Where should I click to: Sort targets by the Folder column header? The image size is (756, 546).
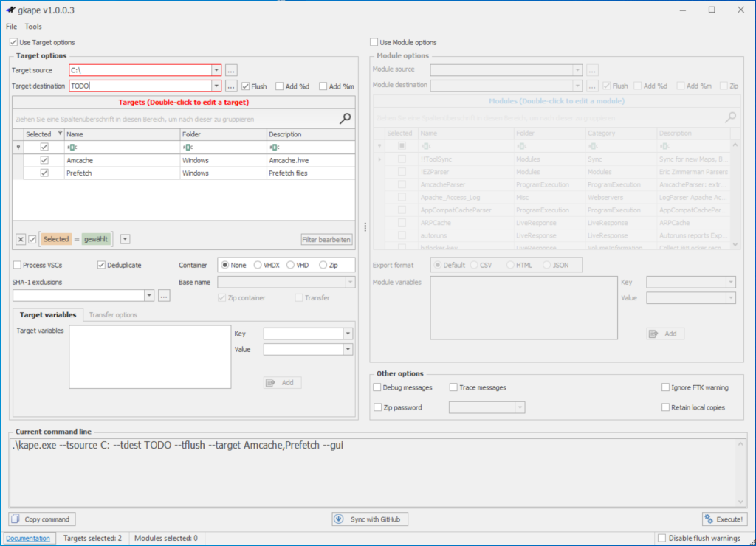(x=223, y=134)
